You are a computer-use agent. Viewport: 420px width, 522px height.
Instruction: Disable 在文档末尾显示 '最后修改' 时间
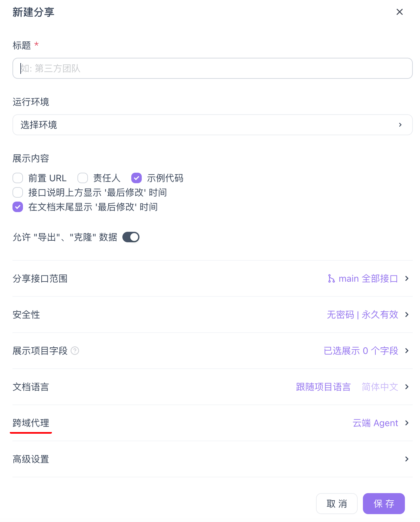(x=18, y=207)
